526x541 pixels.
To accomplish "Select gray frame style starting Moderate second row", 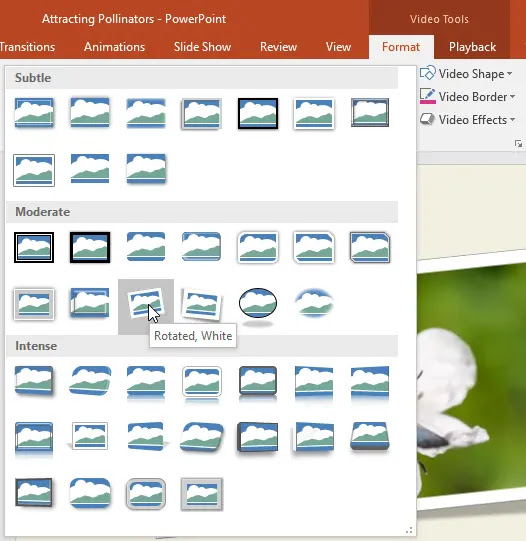I will [x=34, y=304].
